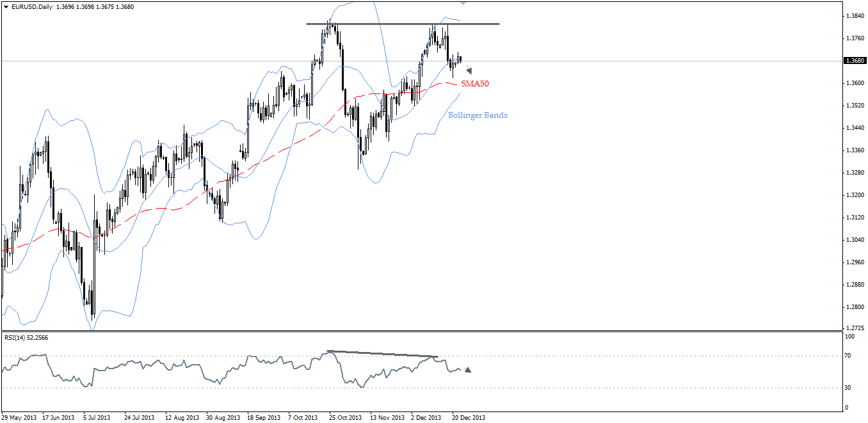Click the RSI scale value 70

tap(849, 356)
